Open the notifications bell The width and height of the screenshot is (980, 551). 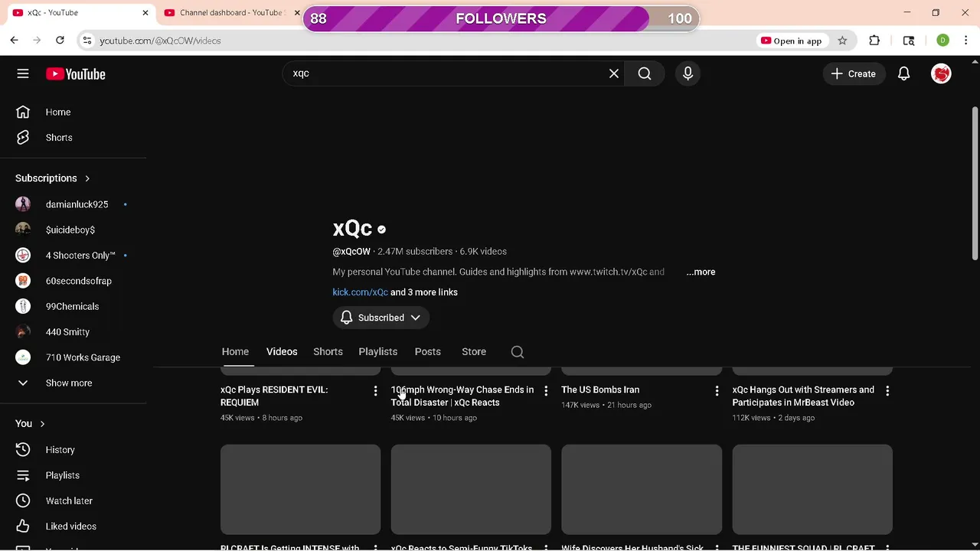[903, 73]
